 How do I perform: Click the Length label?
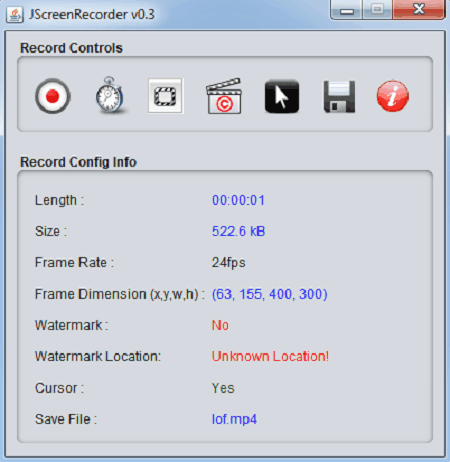coord(59,200)
